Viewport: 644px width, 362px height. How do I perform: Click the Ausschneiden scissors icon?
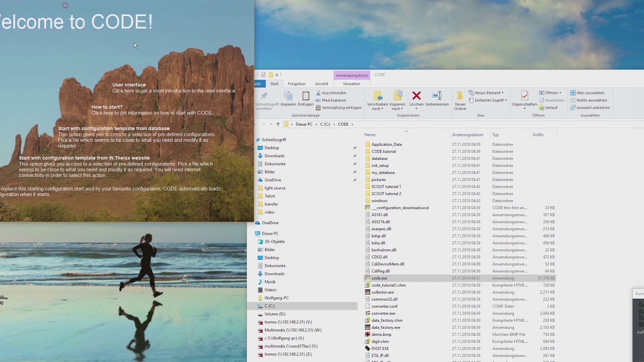[318, 93]
